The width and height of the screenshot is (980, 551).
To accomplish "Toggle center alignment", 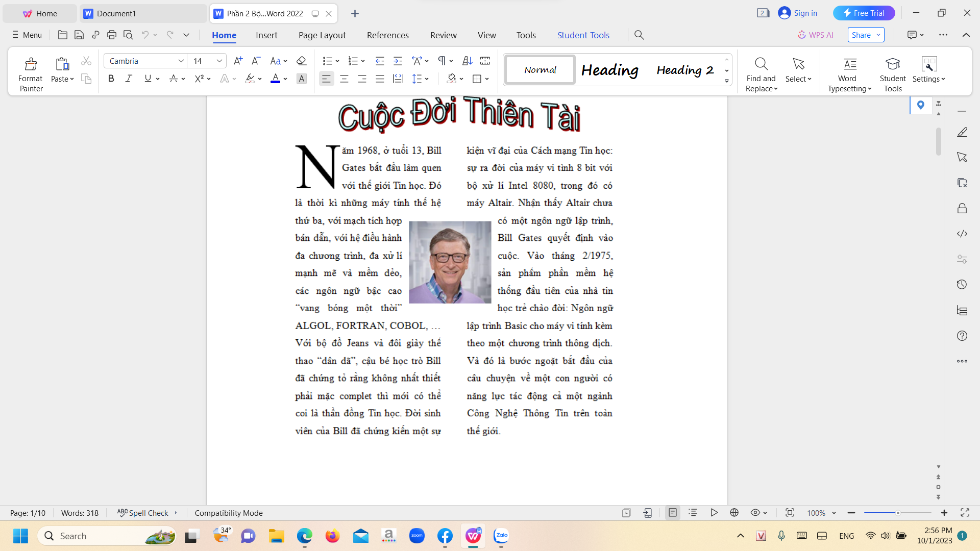I will (x=344, y=79).
